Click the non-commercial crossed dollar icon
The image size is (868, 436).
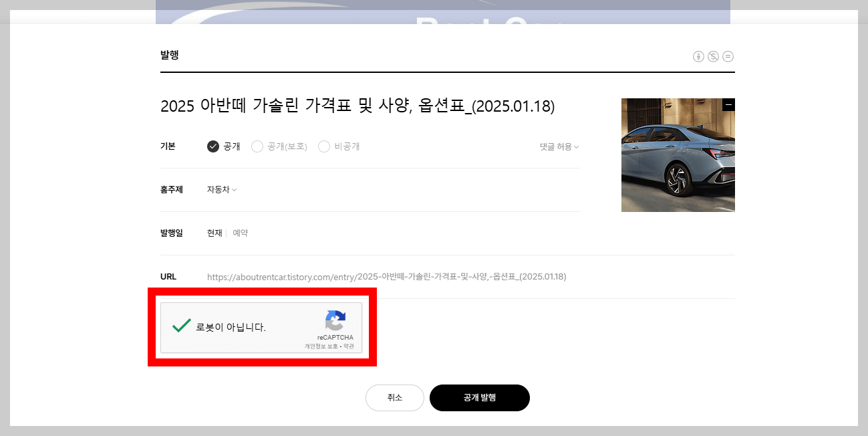click(x=713, y=56)
